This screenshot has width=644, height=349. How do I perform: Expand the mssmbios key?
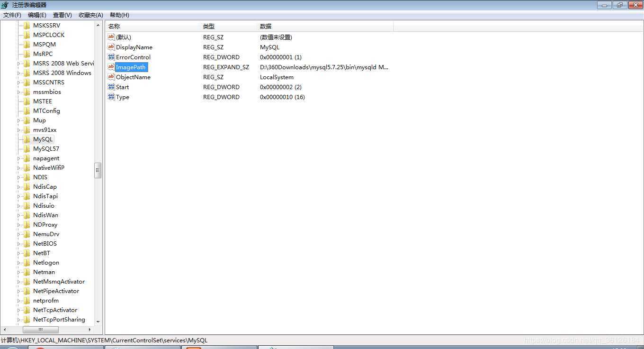point(19,92)
